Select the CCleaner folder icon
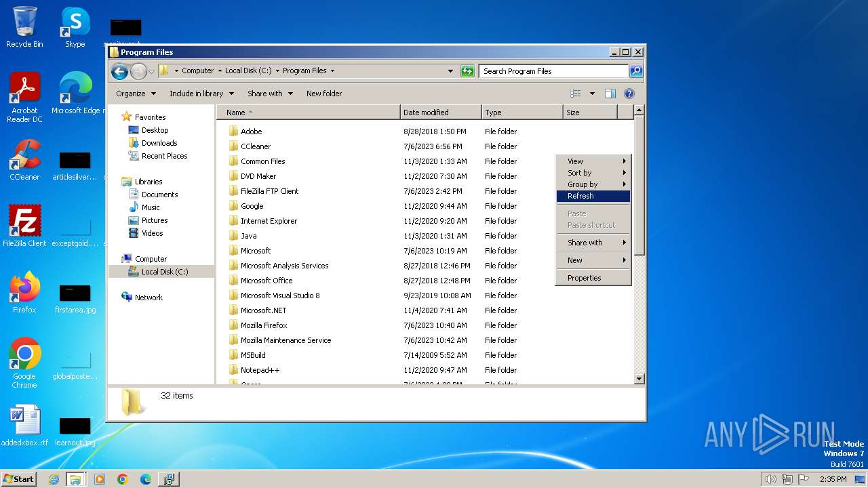The width and height of the screenshot is (868, 488). click(x=233, y=146)
